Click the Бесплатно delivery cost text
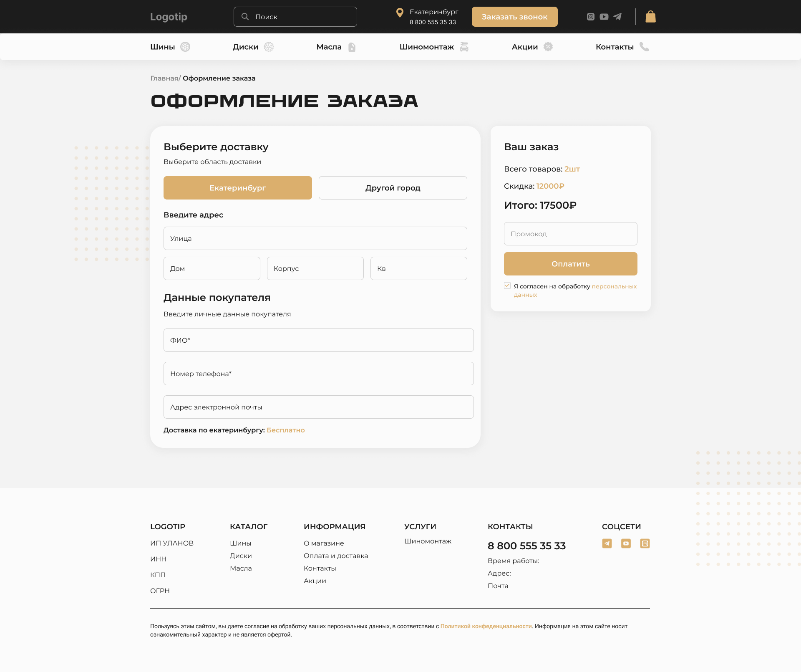This screenshot has height=672, width=801. coord(286,430)
